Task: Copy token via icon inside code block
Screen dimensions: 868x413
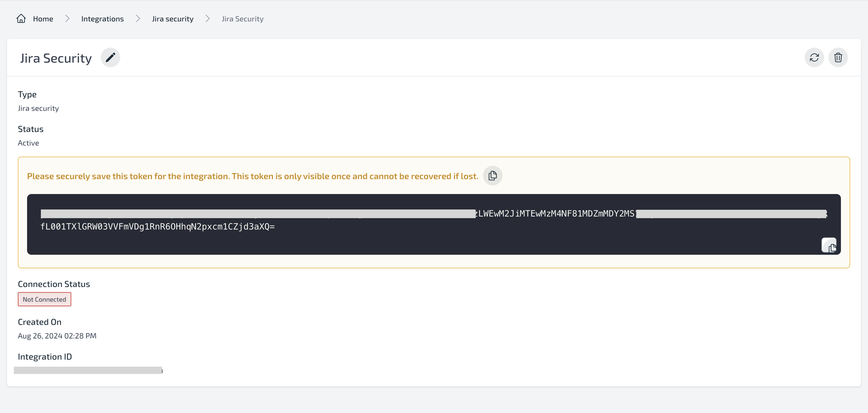Action: pos(829,246)
